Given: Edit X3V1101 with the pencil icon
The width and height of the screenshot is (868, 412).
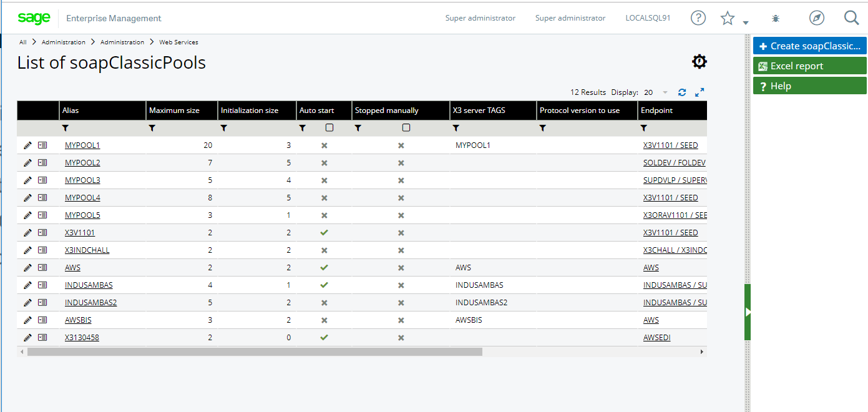Looking at the screenshot, I should pyautogui.click(x=27, y=232).
